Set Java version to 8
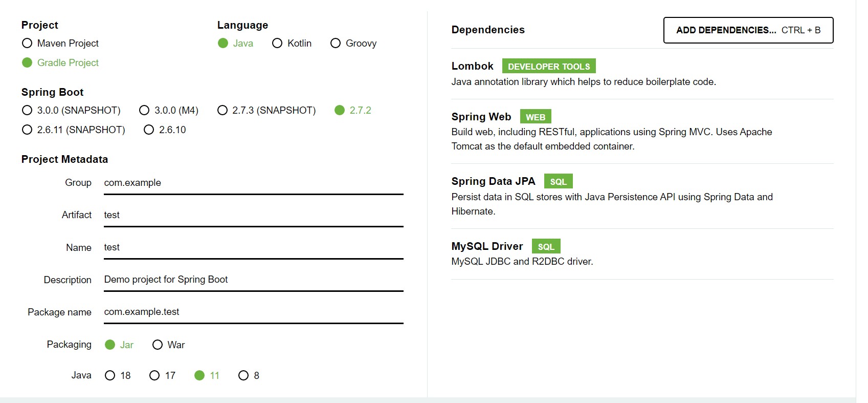The image size is (868, 403). (243, 376)
